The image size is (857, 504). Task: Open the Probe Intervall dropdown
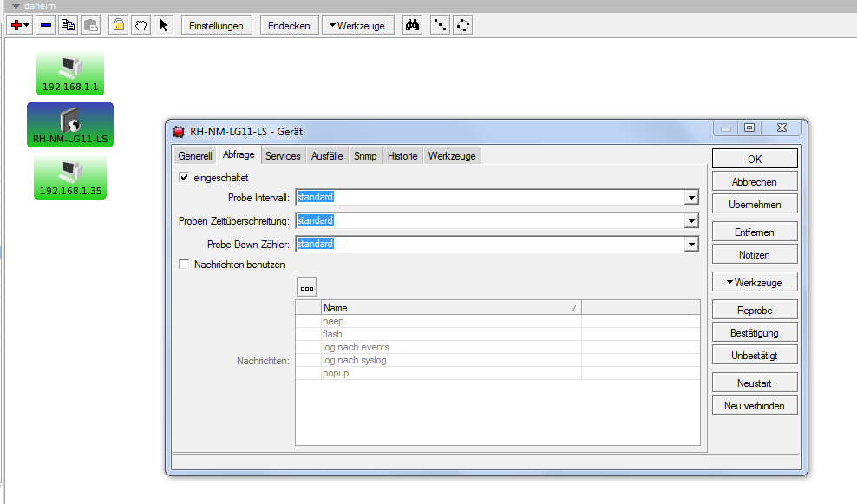[691, 198]
